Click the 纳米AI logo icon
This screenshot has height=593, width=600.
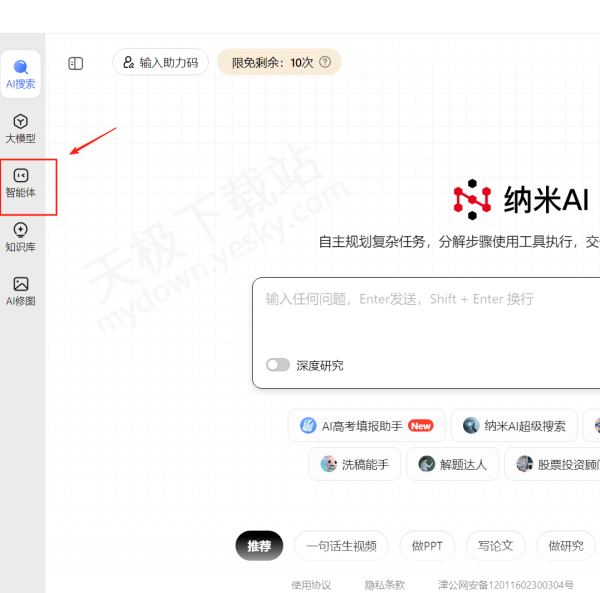tap(471, 200)
